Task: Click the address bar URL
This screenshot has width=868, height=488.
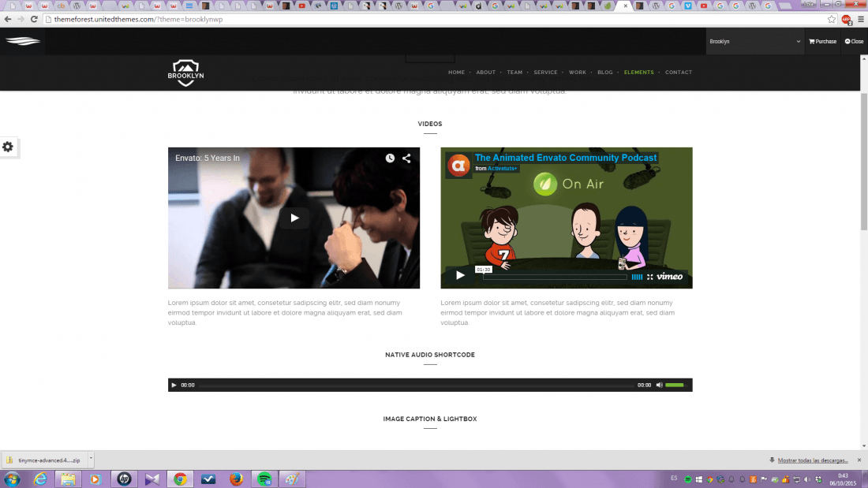Action: tap(138, 20)
